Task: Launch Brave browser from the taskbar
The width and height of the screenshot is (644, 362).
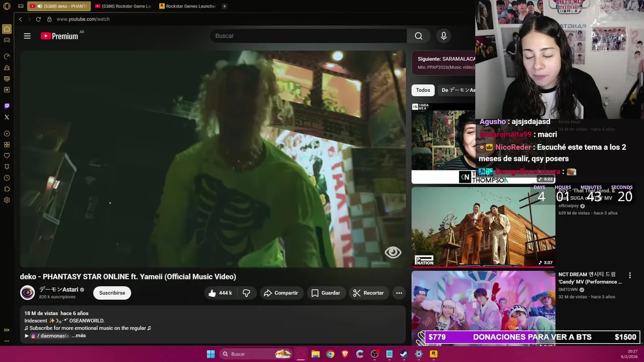Action: pyautogui.click(x=345, y=354)
